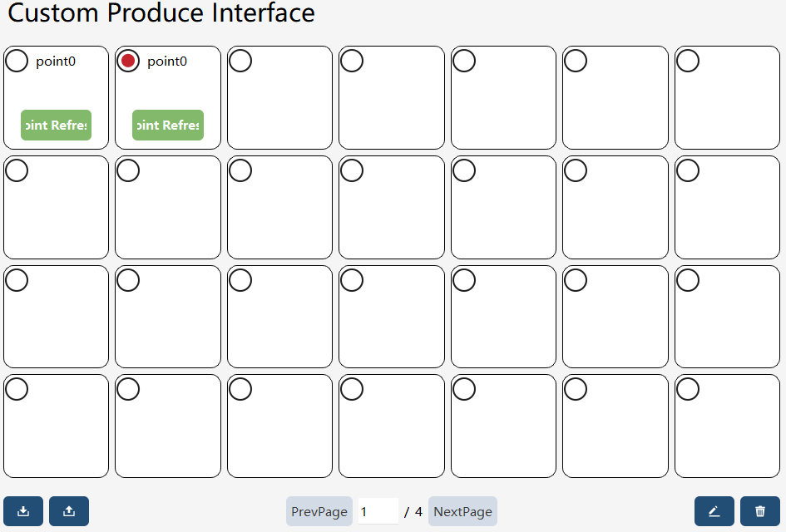Click Point Refresh button in first card
The image size is (786, 532).
pos(57,125)
